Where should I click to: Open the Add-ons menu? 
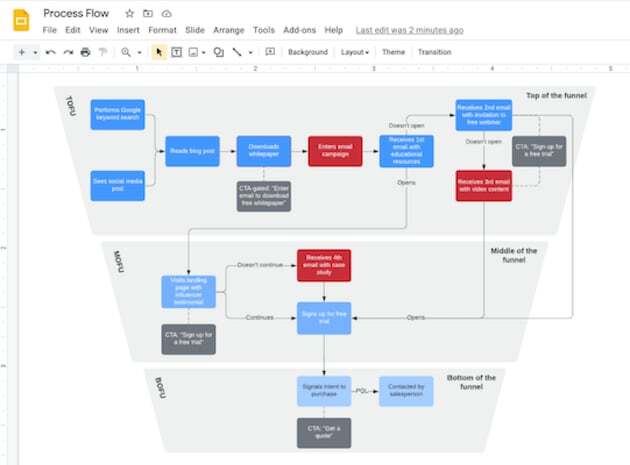click(298, 31)
